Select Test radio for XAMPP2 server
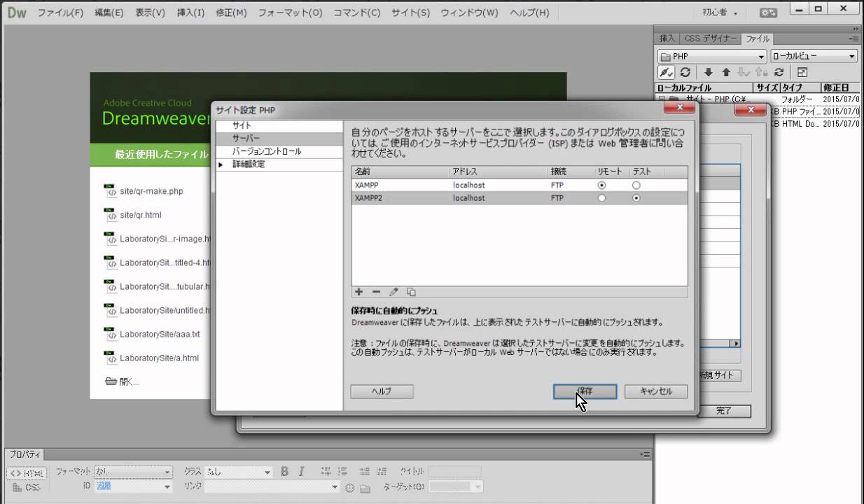Screen dimensions: 864x504 (x=636, y=198)
